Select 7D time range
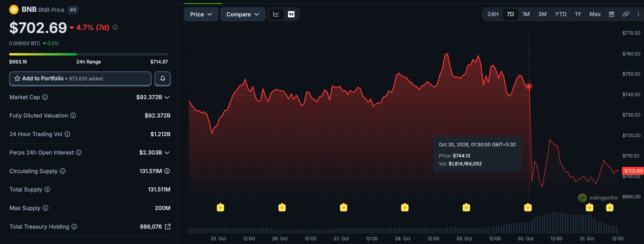 click(510, 14)
